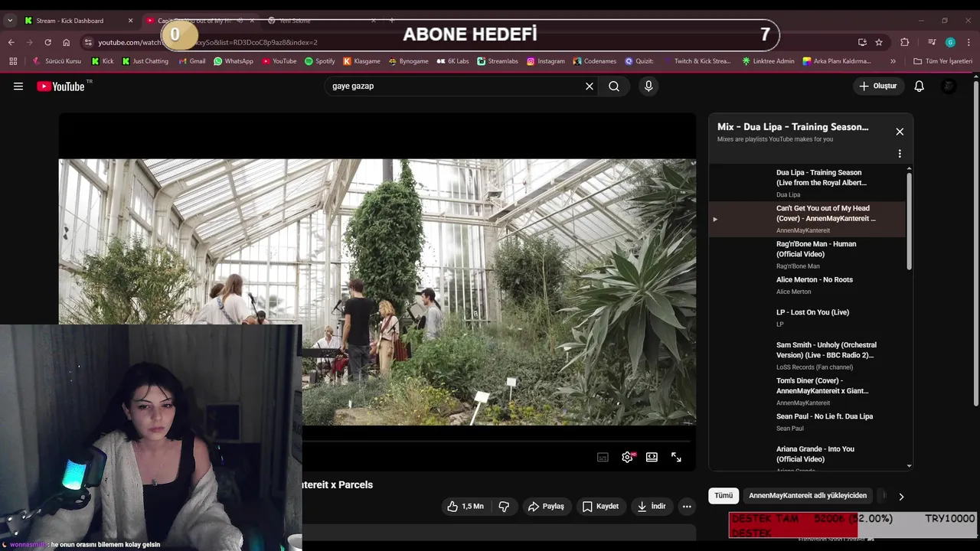980x551 pixels.
Task: Enter fullscreen on the video player
Action: [x=676, y=457]
